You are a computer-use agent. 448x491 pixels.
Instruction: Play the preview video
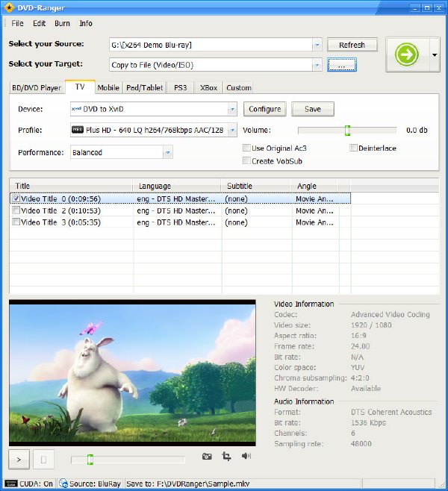pos(19,460)
